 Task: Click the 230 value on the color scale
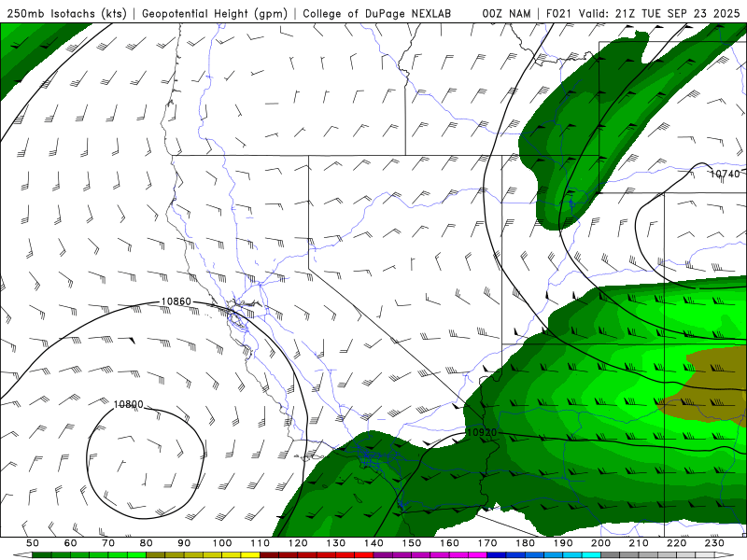(x=714, y=543)
